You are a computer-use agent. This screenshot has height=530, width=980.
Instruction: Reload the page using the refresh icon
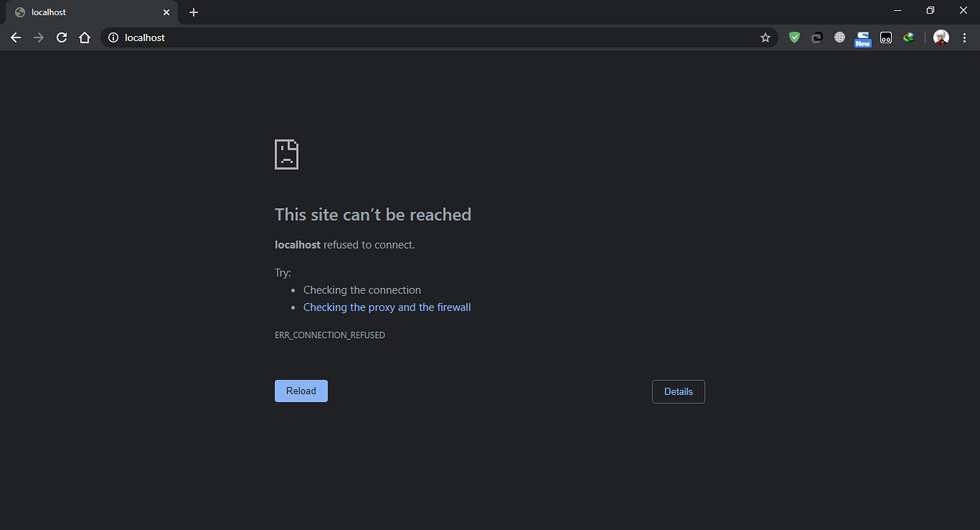[x=61, y=37]
